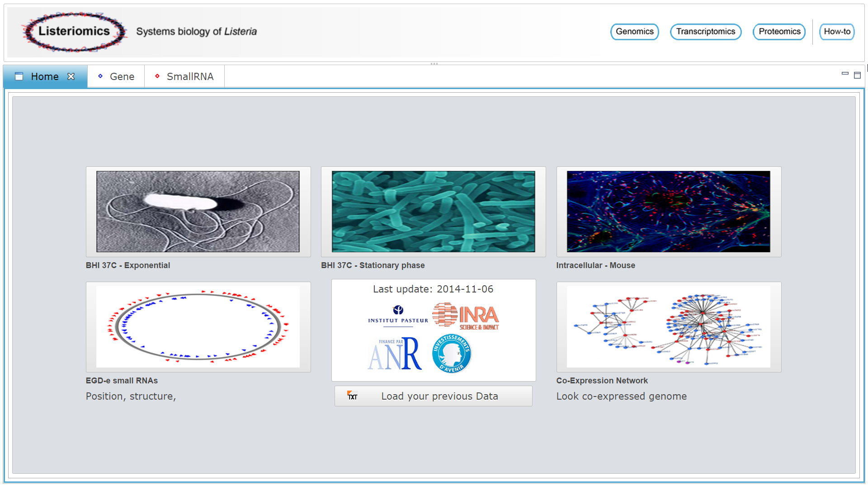
Task: Select the Home tab
Action: click(x=44, y=76)
